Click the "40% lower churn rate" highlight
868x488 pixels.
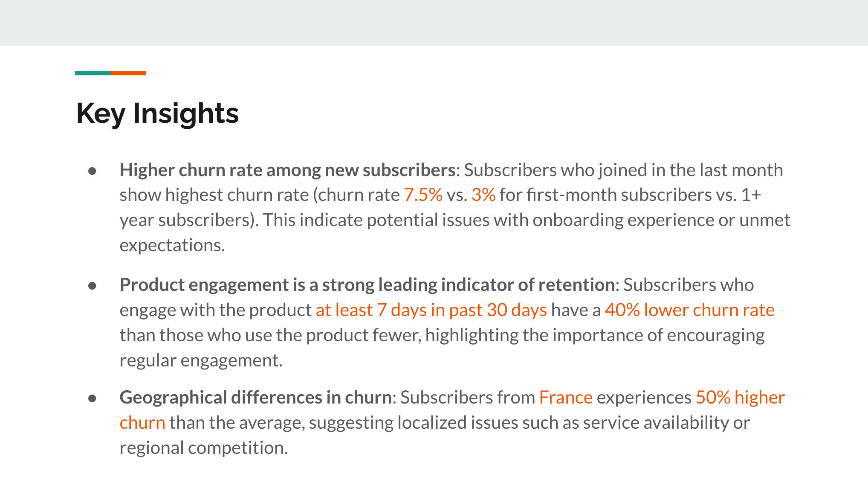point(689,310)
